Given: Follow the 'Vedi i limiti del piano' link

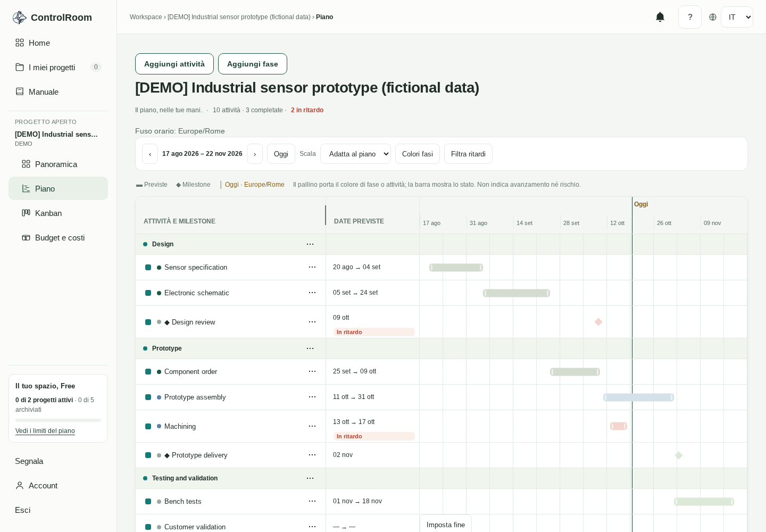Looking at the screenshot, I should 45,431.
